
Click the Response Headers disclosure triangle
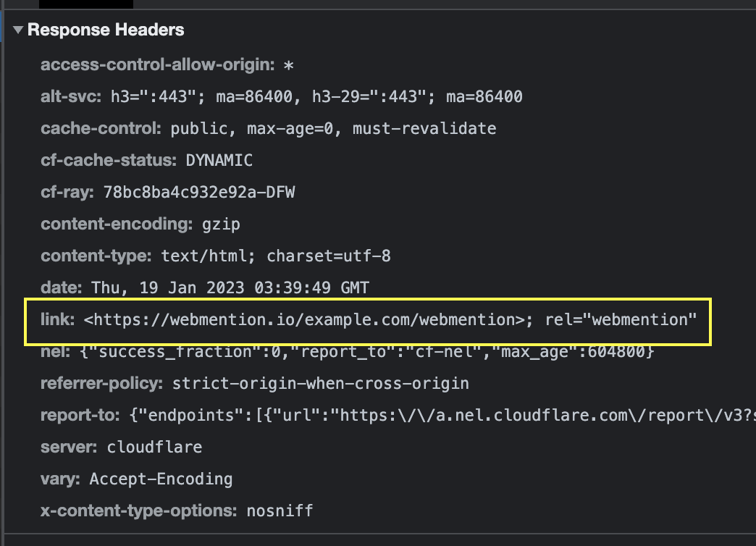(17, 30)
